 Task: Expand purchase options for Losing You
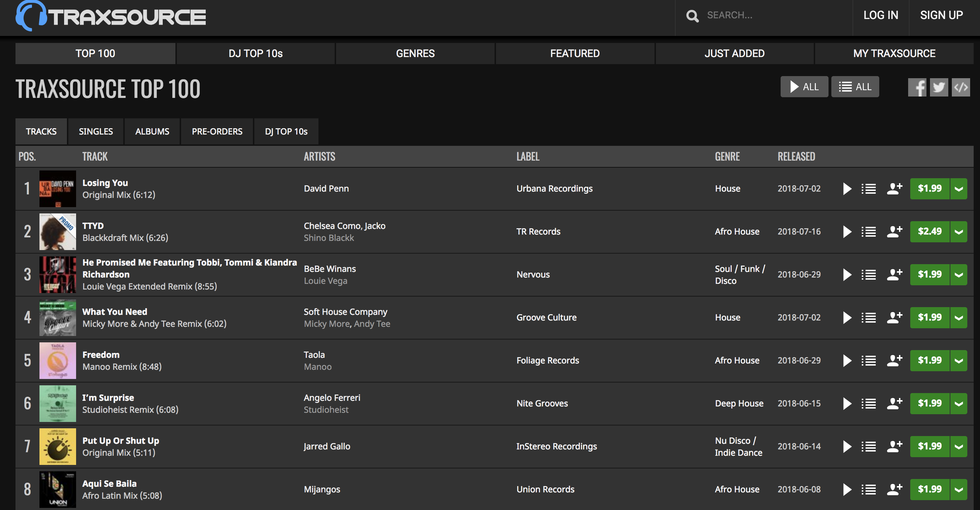(x=959, y=189)
